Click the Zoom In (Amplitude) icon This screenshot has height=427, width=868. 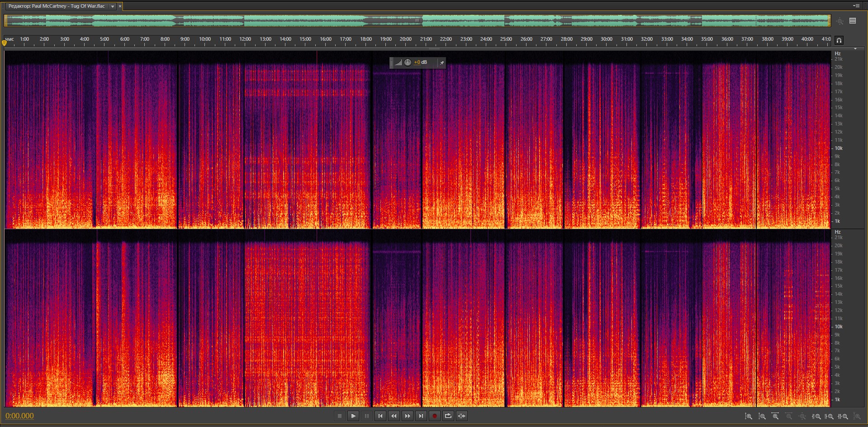click(x=749, y=416)
